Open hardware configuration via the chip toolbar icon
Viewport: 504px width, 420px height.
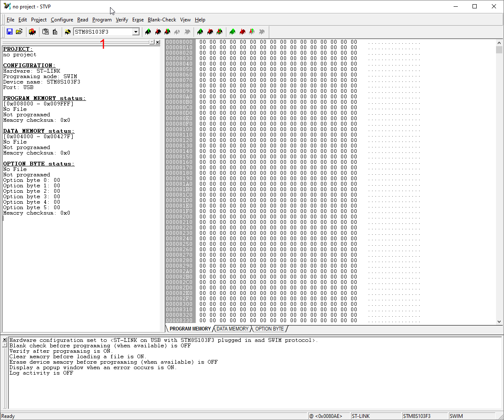click(x=32, y=32)
